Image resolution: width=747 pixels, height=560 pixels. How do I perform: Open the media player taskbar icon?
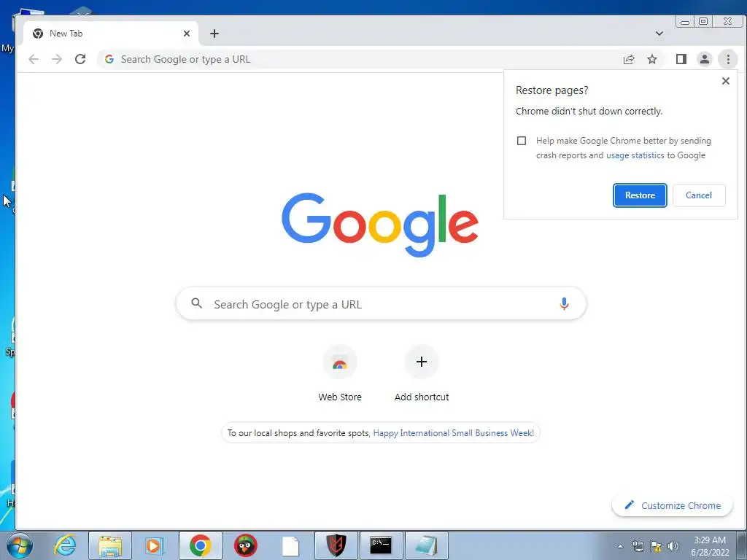155,545
